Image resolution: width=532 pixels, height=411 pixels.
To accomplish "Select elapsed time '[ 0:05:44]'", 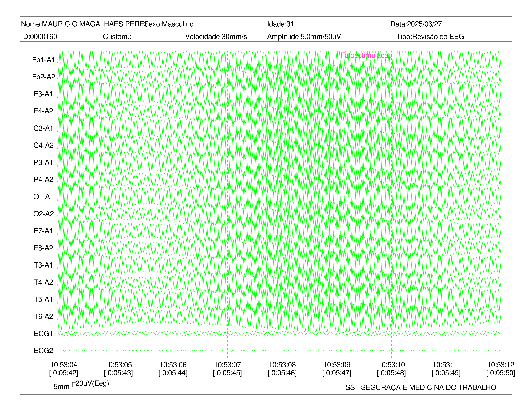I will click(173, 373).
